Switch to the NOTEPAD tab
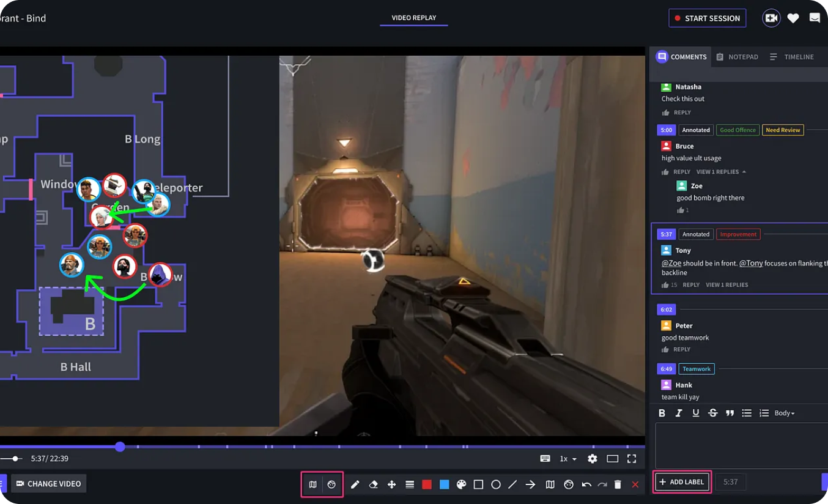828x504 pixels. [737, 56]
